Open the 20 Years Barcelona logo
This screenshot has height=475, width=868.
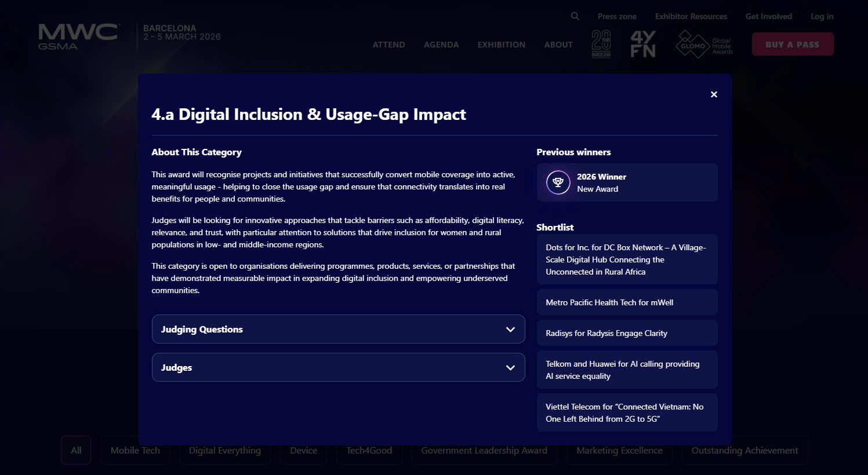pyautogui.click(x=601, y=44)
